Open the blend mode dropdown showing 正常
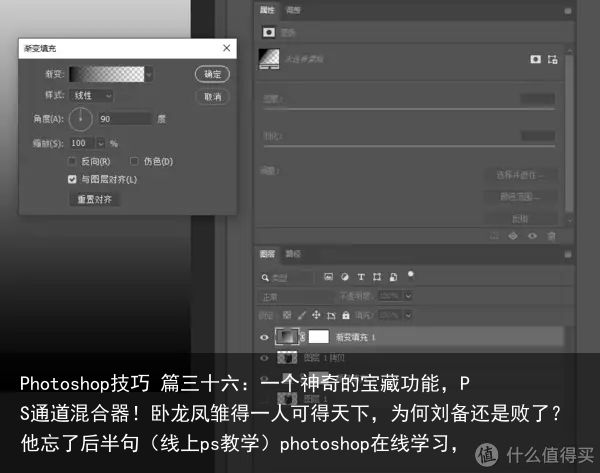Image resolution: width=600 pixels, height=473 pixels. (297, 297)
